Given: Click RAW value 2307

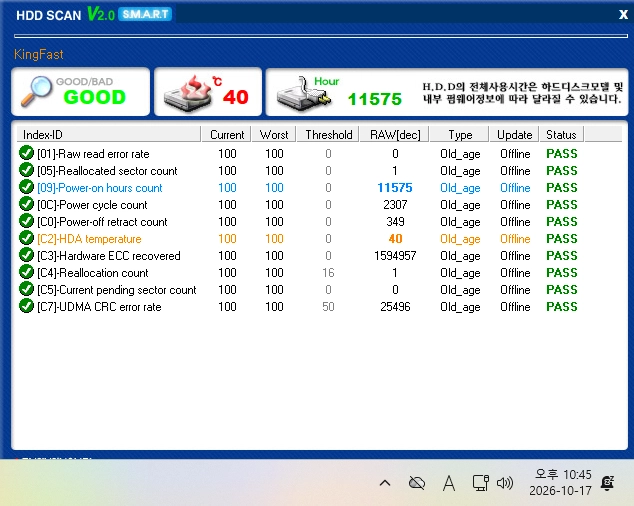Looking at the screenshot, I should 395,205.
